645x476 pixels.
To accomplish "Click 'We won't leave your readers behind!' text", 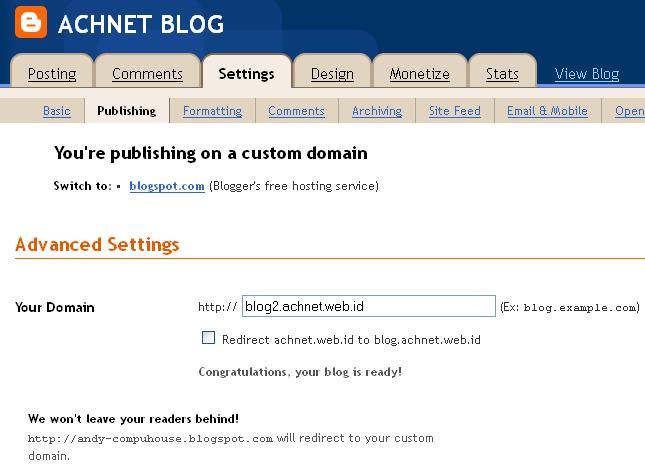I will click(133, 419).
